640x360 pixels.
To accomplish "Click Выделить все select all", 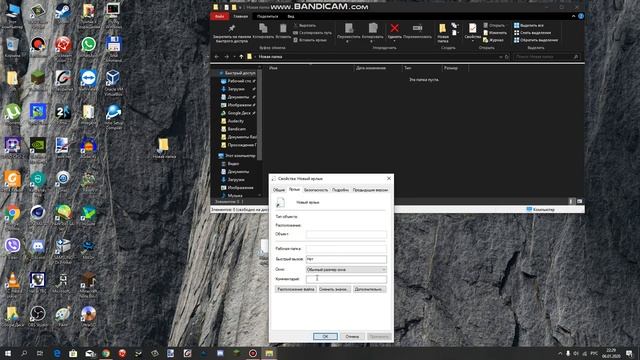I will tap(529, 25).
